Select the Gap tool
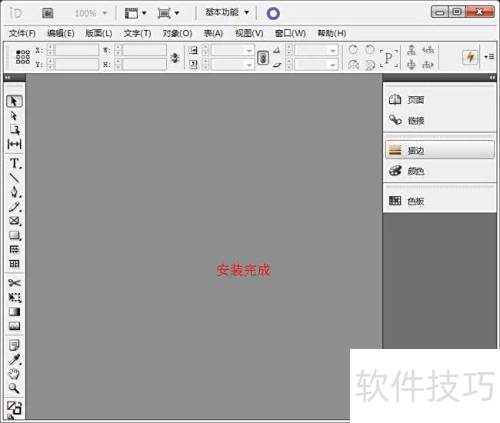Screen dimensions: 500x423 [14, 144]
